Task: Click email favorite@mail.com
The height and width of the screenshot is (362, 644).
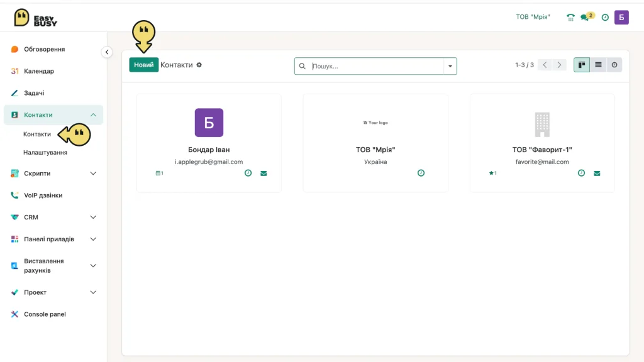Action: (x=542, y=162)
